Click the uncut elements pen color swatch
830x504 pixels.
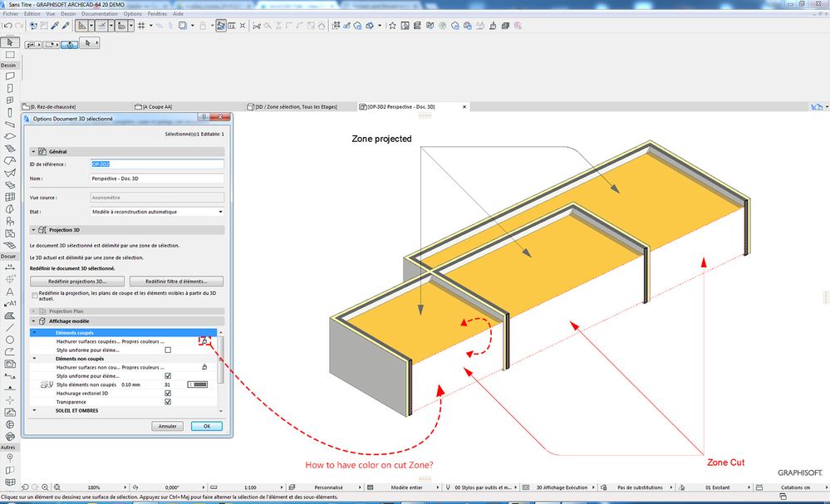point(199,384)
